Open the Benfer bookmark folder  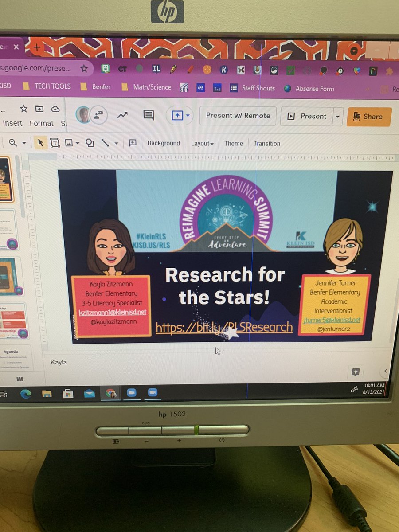click(96, 87)
